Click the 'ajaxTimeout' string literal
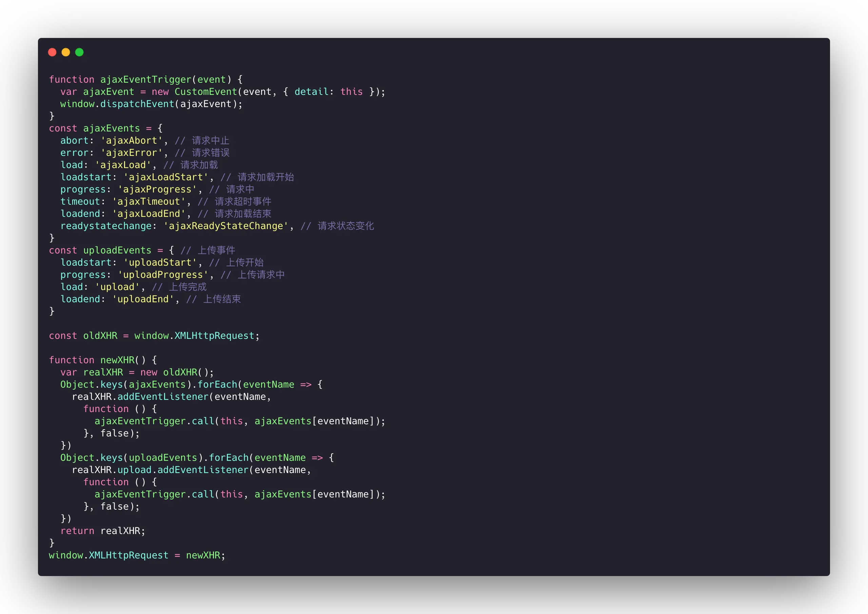 coord(149,202)
